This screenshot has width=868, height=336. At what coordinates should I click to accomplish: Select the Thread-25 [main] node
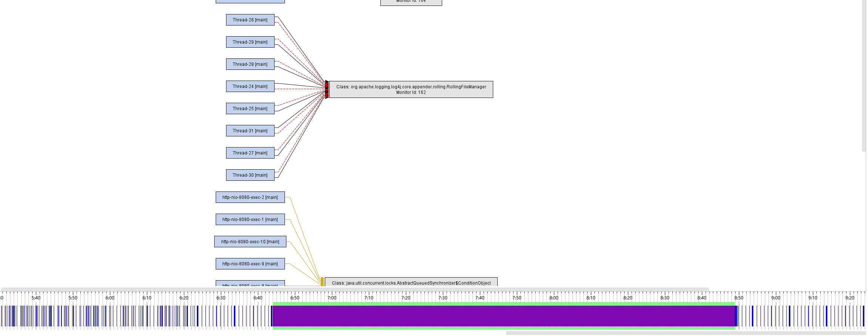click(x=250, y=108)
